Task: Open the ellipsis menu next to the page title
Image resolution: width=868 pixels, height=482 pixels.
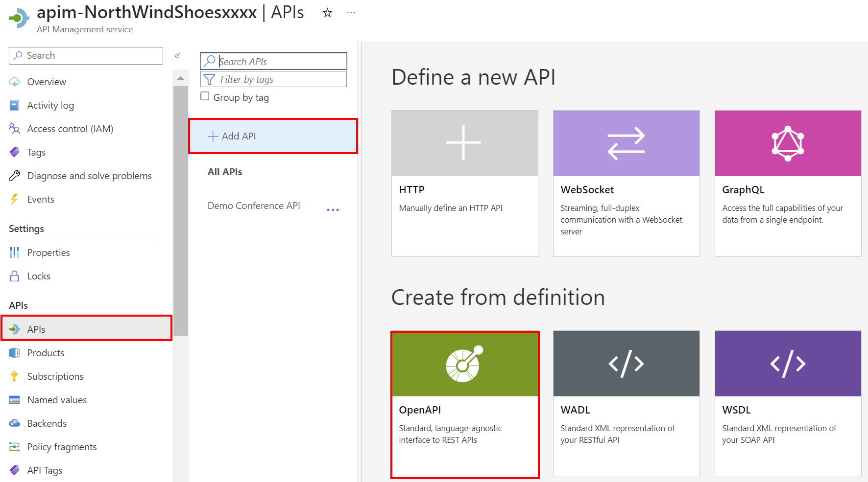Action: 351,12
